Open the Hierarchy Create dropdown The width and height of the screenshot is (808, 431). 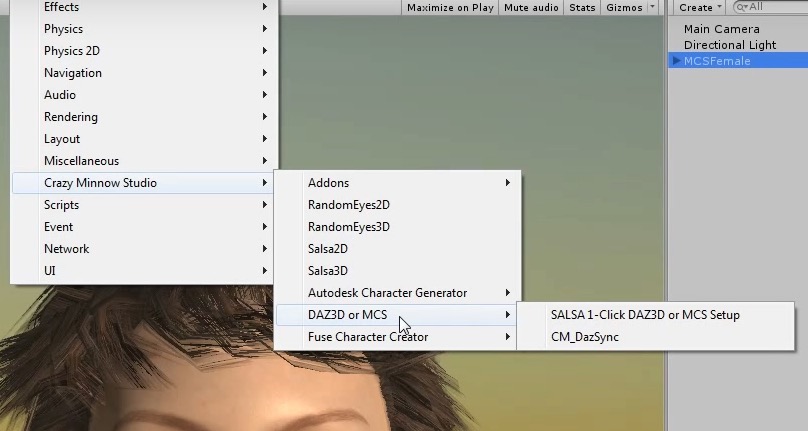tap(699, 7)
